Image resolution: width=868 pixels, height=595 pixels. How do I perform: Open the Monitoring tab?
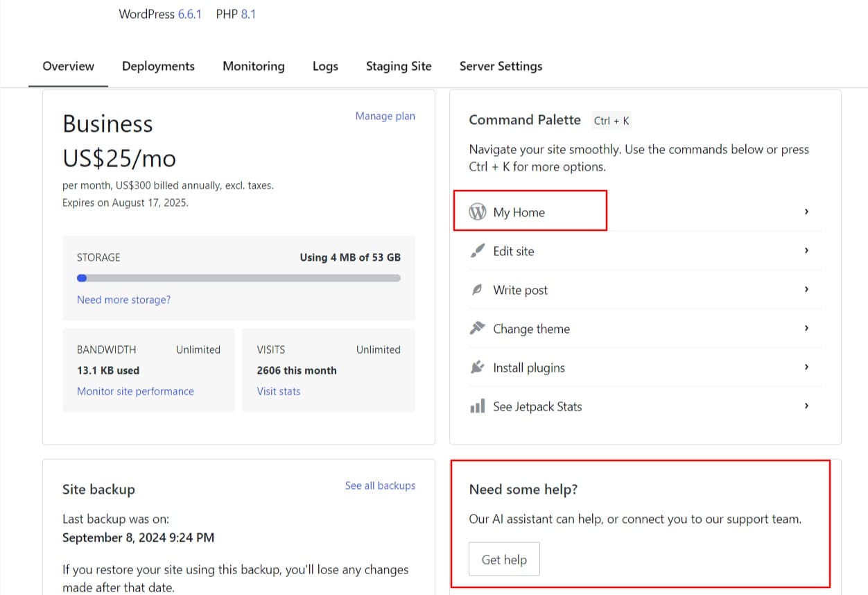click(253, 67)
